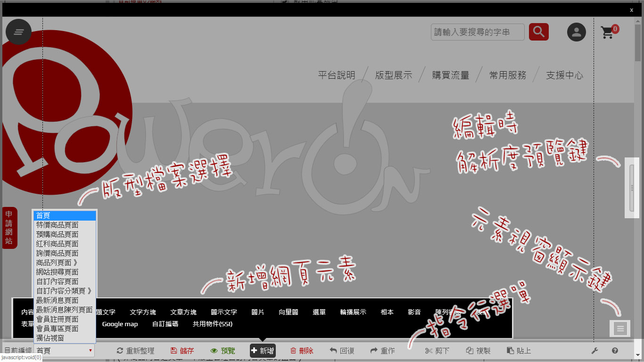Image resolution: width=644 pixels, height=362 pixels.
Task: Open the 常用服務 navigation item
Action: [x=508, y=75]
